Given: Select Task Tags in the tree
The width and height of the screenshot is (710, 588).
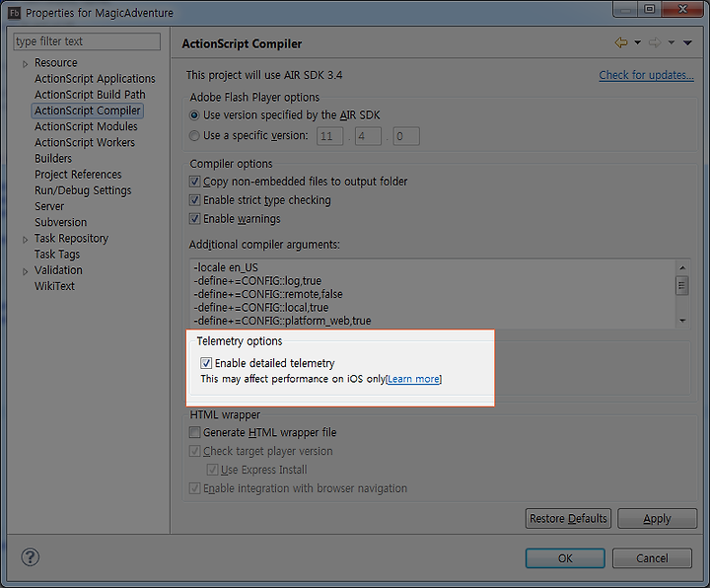Looking at the screenshot, I should click(57, 255).
